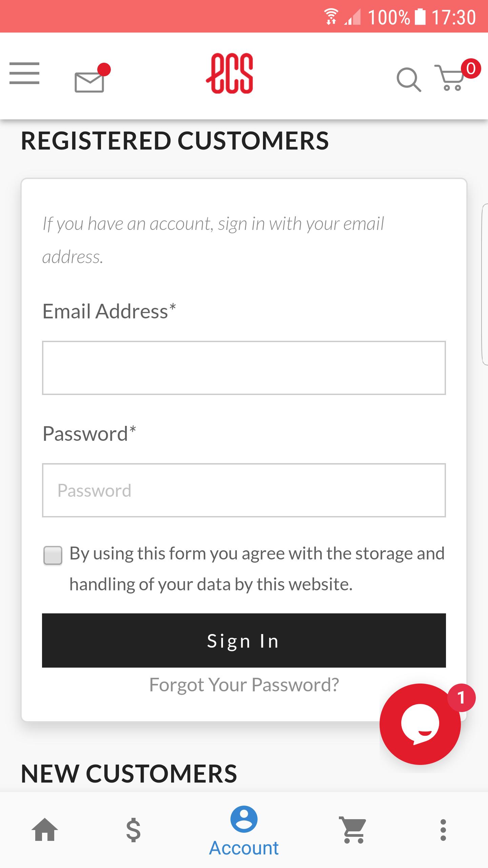The width and height of the screenshot is (488, 868).
Task: Tap the ECS logo
Action: (230, 73)
